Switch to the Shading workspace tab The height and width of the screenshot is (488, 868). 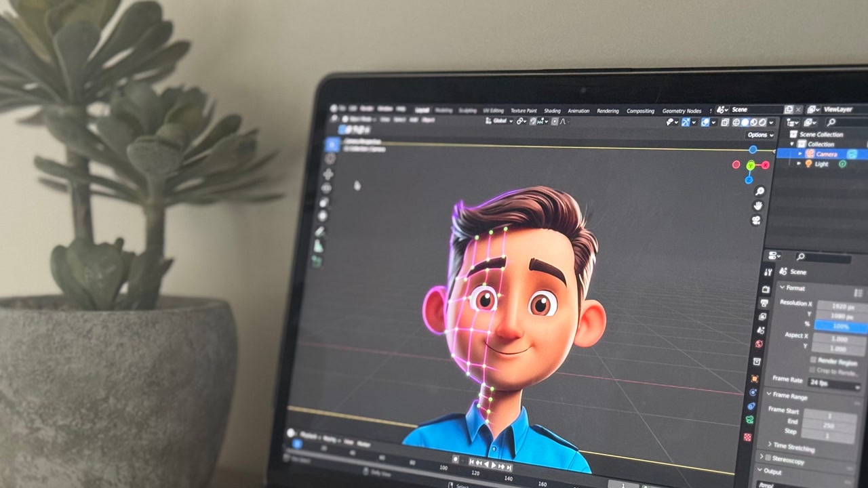pos(552,110)
